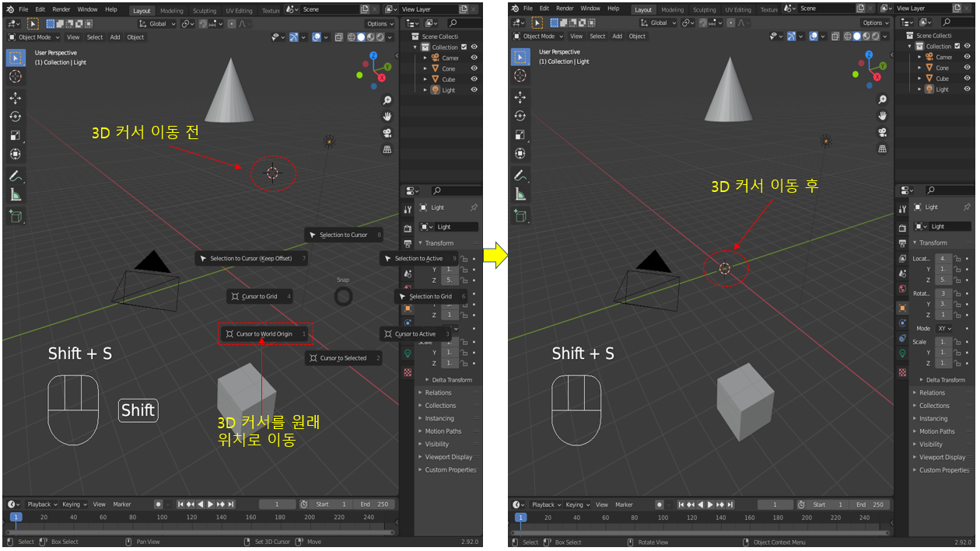Image resolution: width=980 pixels, height=551 pixels.
Task: Click the Blender logo in left screenshot menu bar
Action: click(x=9, y=9)
